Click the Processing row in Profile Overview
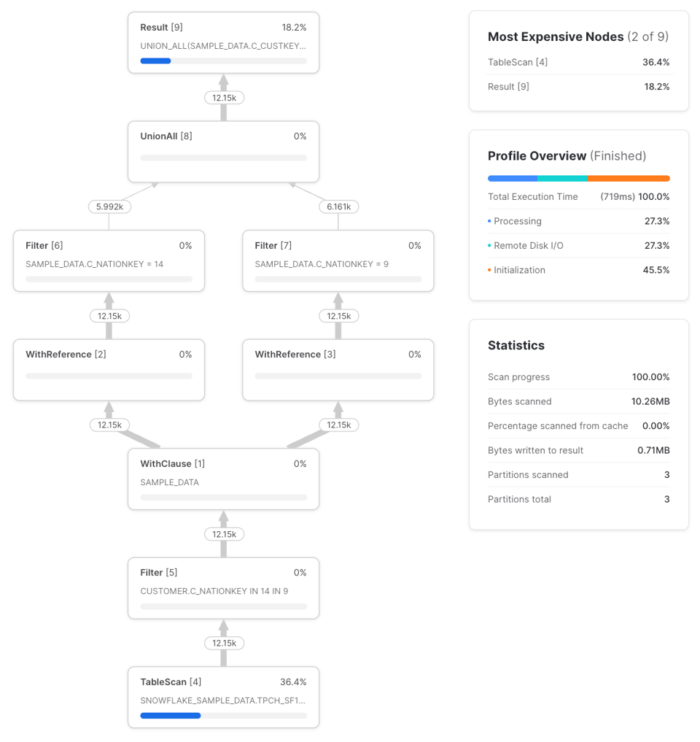Image resolution: width=700 pixels, height=742 pixels. pyautogui.click(x=578, y=221)
